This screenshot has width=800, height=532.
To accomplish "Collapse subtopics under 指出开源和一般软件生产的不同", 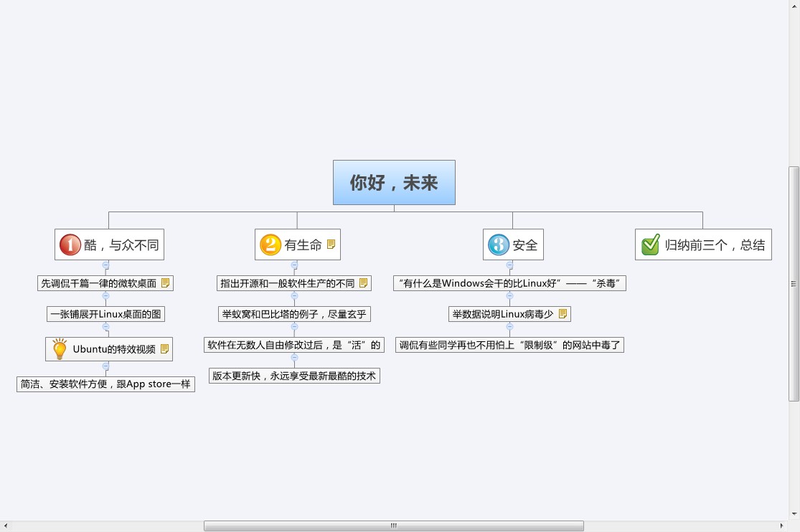I will point(294,296).
